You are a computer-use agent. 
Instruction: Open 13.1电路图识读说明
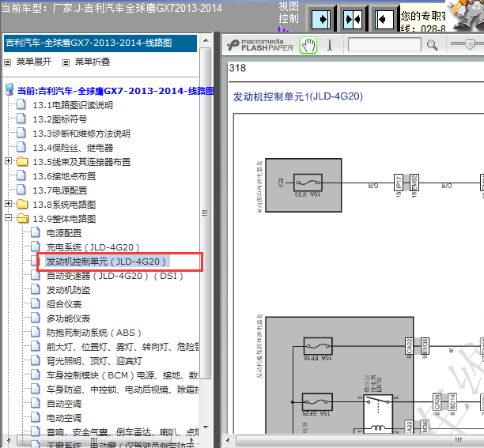[x=73, y=105]
